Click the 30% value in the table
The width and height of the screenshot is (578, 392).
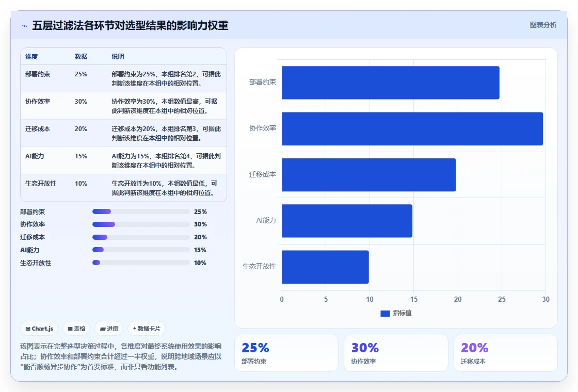(x=81, y=101)
